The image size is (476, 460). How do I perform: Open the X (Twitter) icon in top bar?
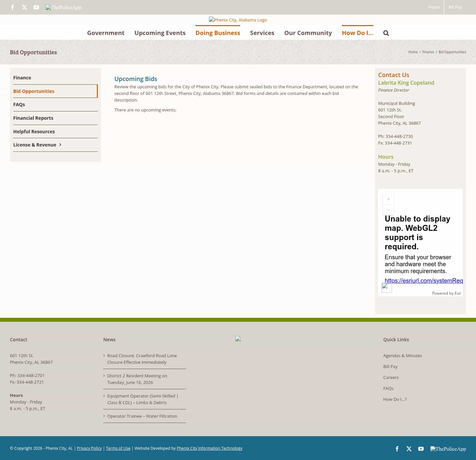pos(24,7)
